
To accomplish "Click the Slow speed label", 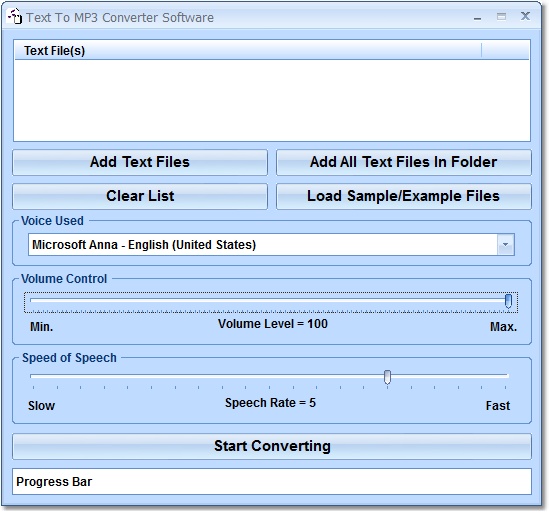I will pyautogui.click(x=41, y=406).
